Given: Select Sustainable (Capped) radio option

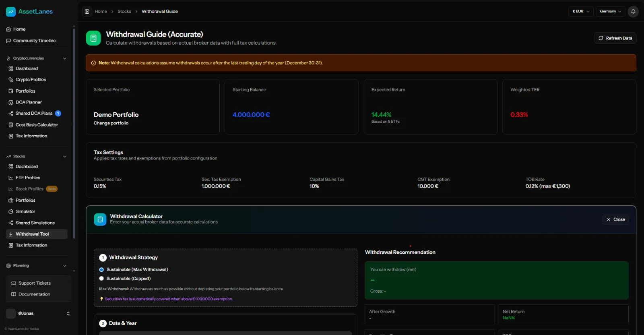Looking at the screenshot, I should (101, 279).
